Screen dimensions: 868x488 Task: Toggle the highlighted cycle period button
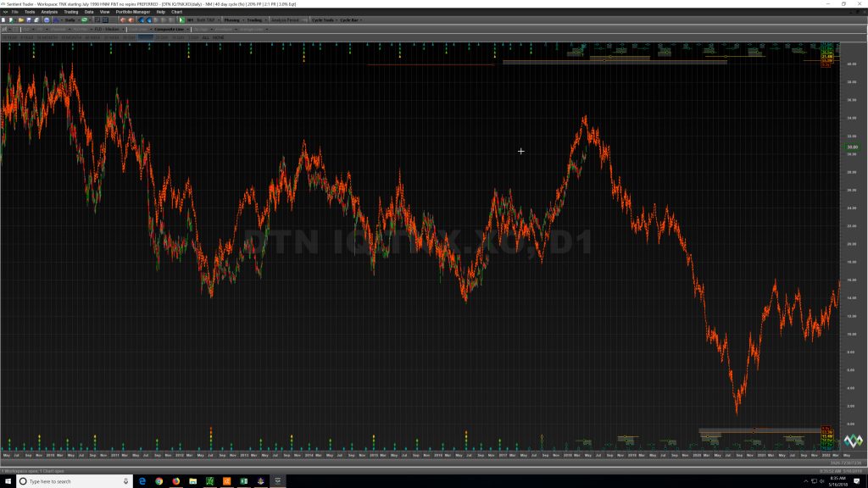click(146, 37)
